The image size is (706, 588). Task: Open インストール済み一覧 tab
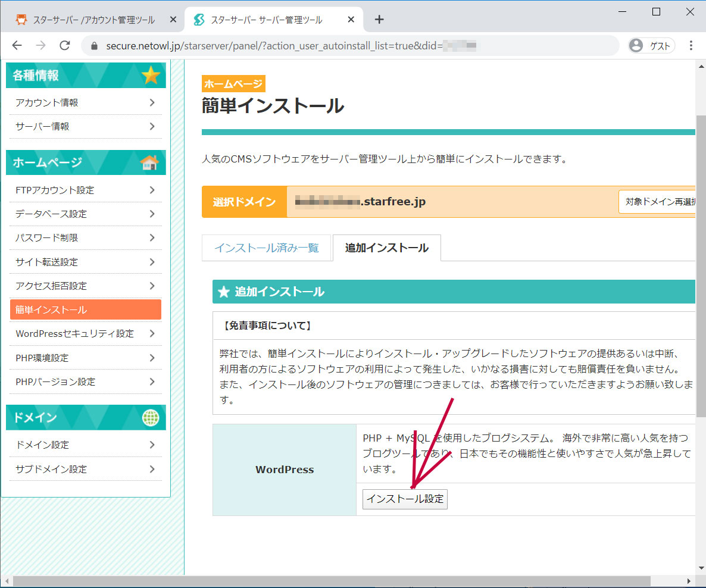pos(266,248)
